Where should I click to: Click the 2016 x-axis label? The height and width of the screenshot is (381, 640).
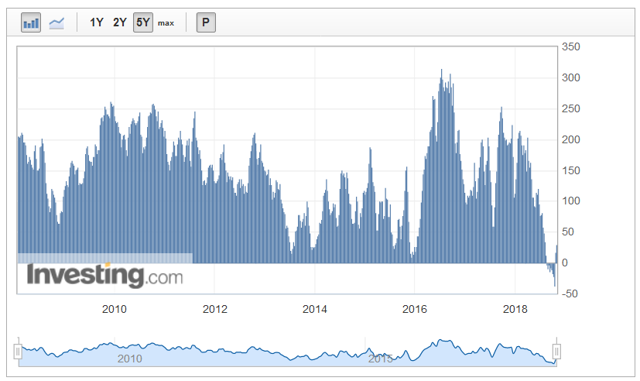(415, 309)
